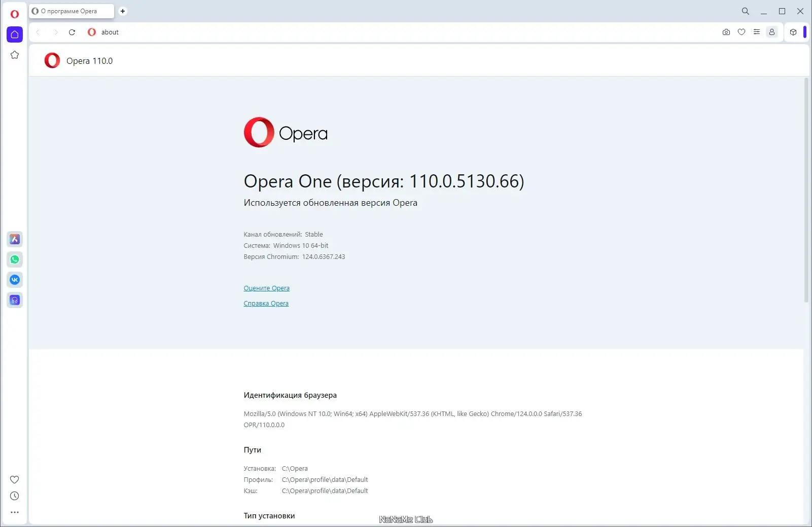Viewport: 812px width, 527px height.
Task: Open the Opera main menu logo
Action: pyautogui.click(x=15, y=14)
